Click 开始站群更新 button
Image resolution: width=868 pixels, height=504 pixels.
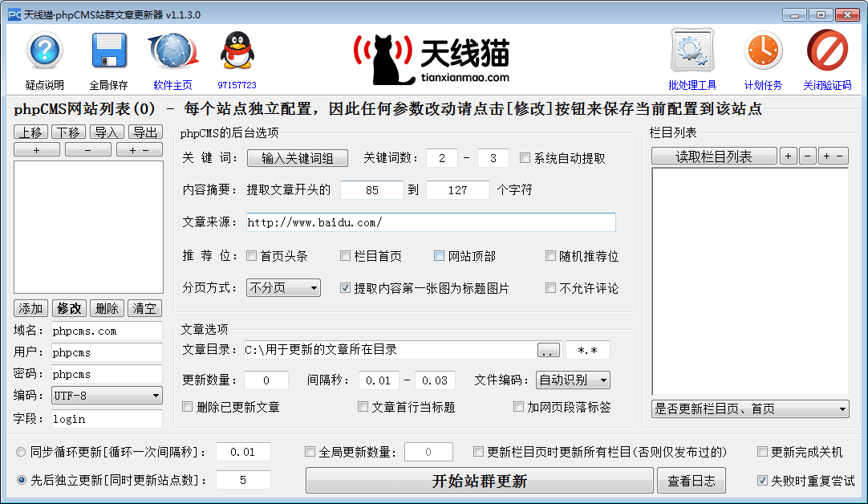click(480, 480)
